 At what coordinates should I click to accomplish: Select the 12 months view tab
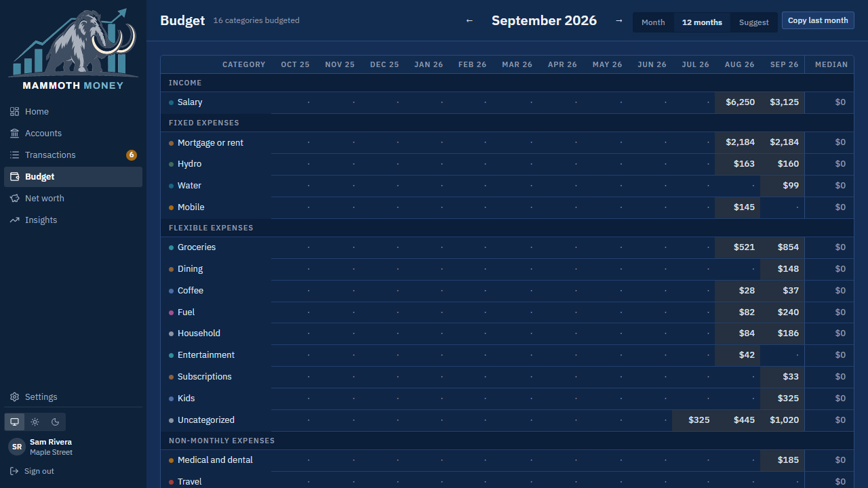click(x=702, y=22)
